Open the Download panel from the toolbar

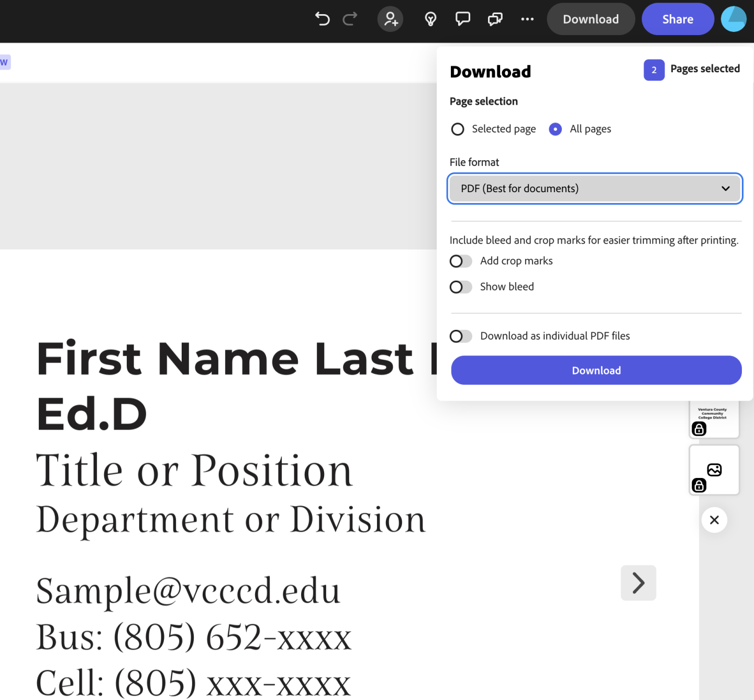(x=591, y=19)
